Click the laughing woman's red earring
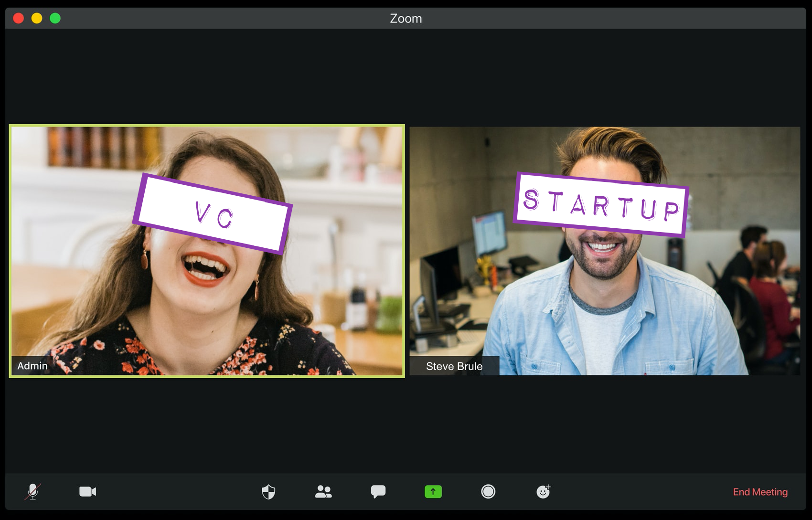The width and height of the screenshot is (812, 520). [145, 259]
